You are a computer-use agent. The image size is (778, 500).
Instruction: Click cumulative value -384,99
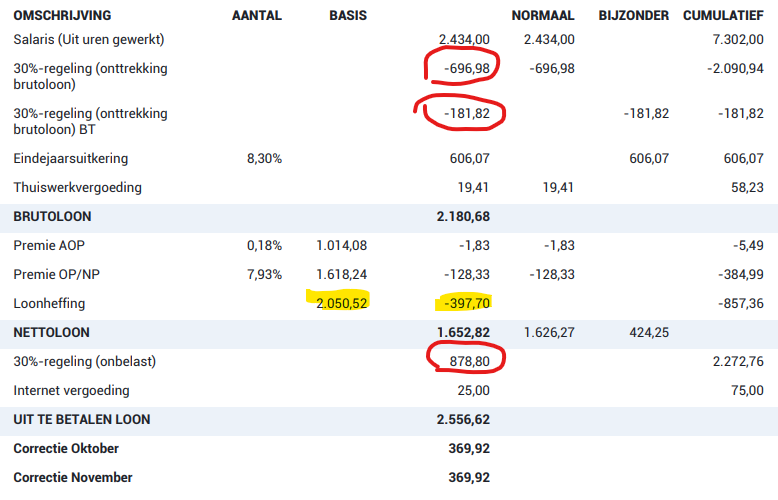pyautogui.click(x=741, y=275)
